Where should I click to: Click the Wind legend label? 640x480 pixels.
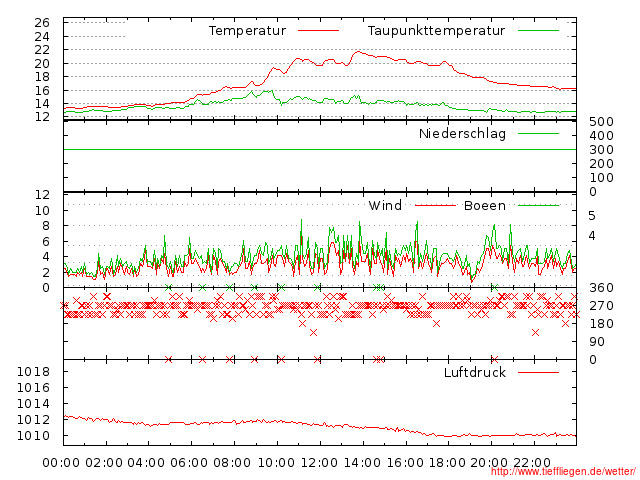(385, 205)
